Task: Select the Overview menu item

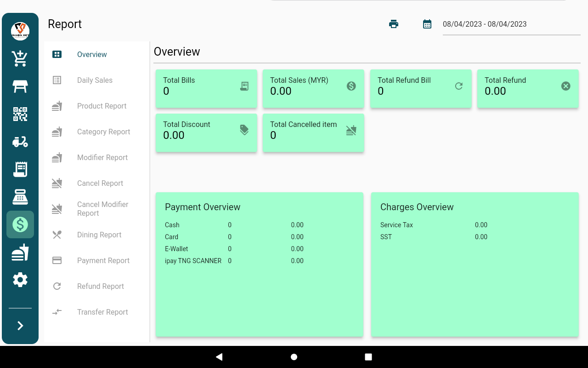Action: point(97,54)
